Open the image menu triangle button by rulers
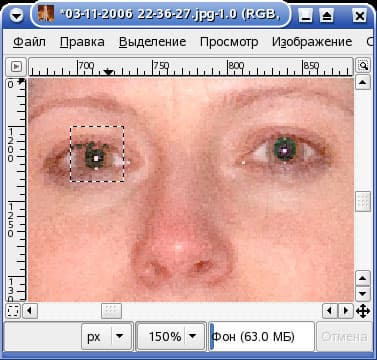The width and height of the screenshot is (377, 360). (16, 67)
